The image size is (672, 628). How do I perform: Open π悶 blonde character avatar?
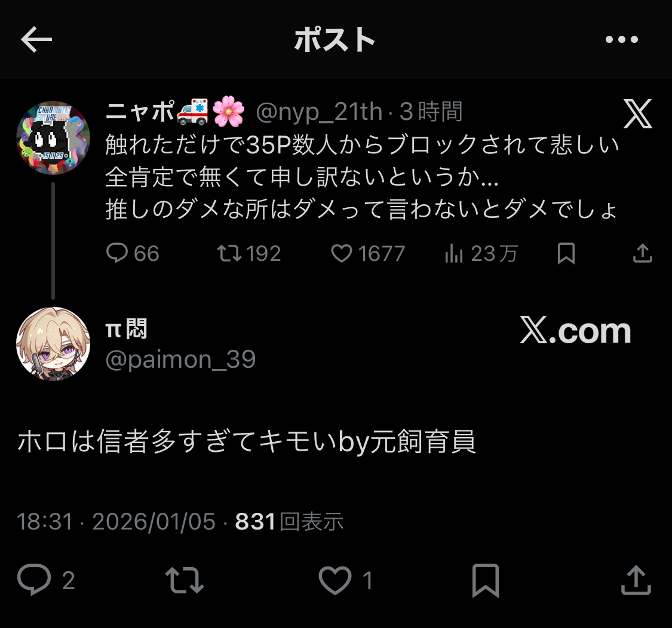(x=53, y=344)
